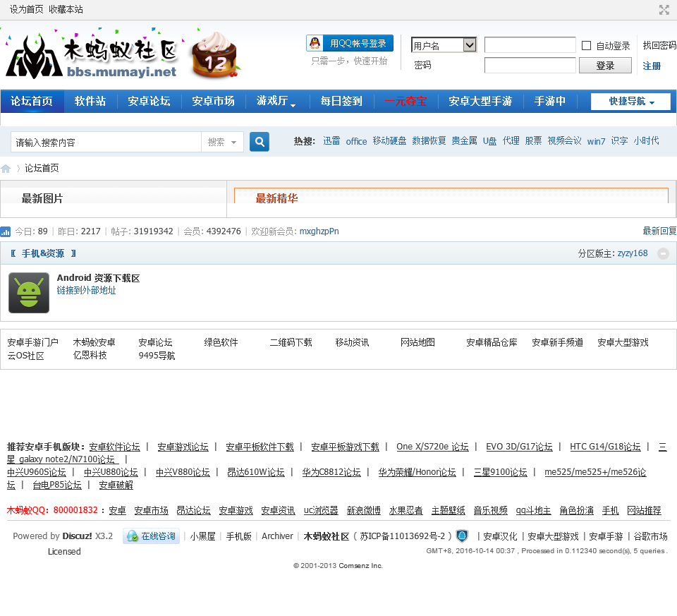Click the home icon in breadcrumb
677x616 pixels.
tap(6, 169)
